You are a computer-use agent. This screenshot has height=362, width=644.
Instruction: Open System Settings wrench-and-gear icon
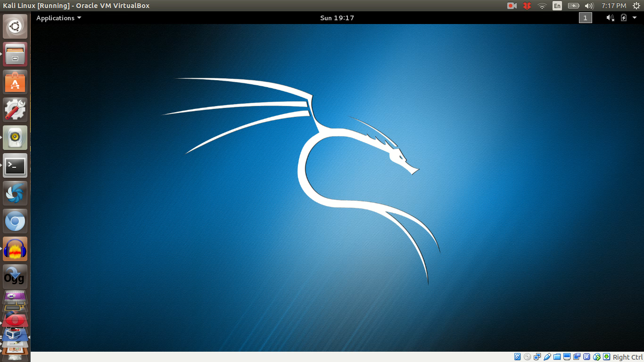(x=15, y=110)
